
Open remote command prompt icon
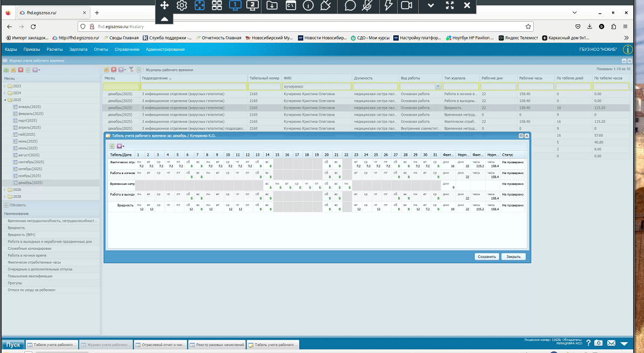click(x=291, y=5)
